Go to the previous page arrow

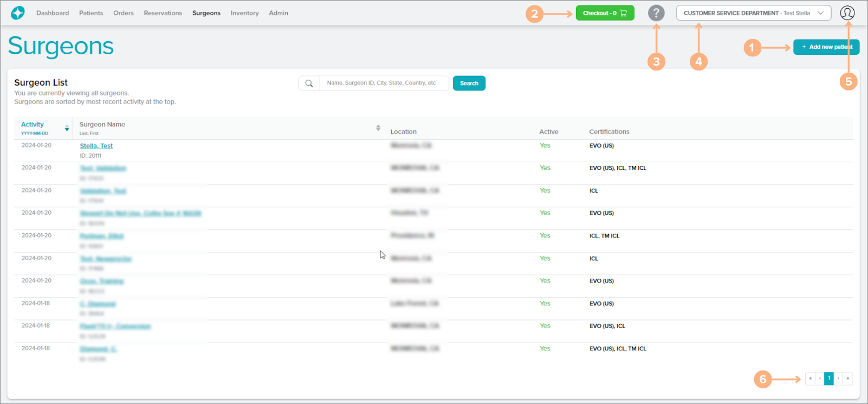pyautogui.click(x=820, y=379)
